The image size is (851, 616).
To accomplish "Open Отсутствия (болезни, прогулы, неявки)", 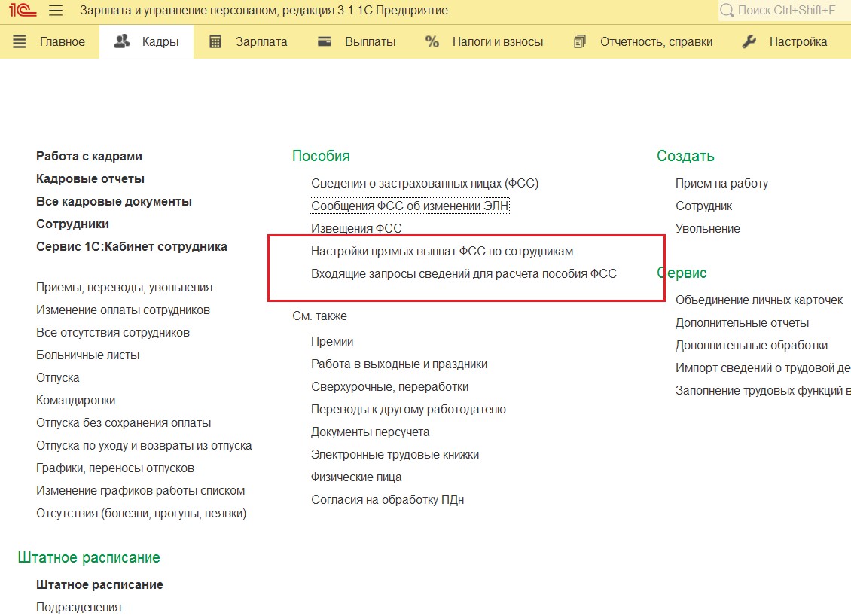I will point(141,514).
